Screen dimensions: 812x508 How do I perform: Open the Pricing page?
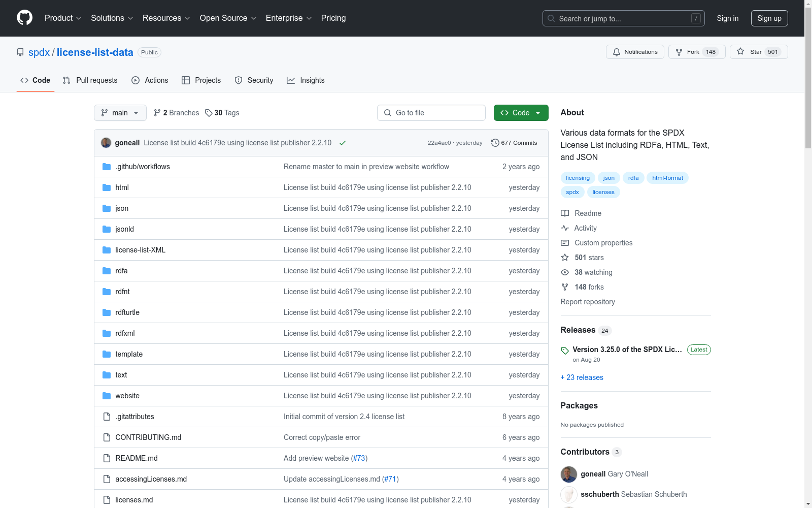(333, 18)
